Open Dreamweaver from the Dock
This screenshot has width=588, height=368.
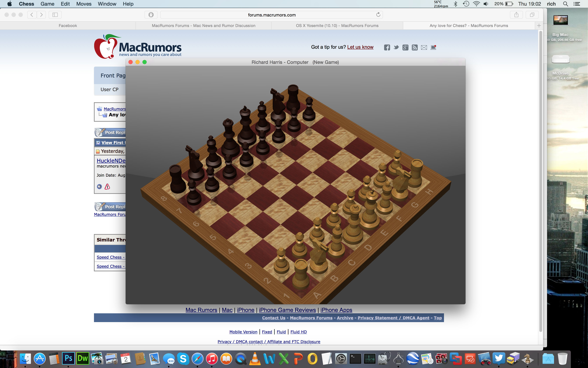coord(83,359)
